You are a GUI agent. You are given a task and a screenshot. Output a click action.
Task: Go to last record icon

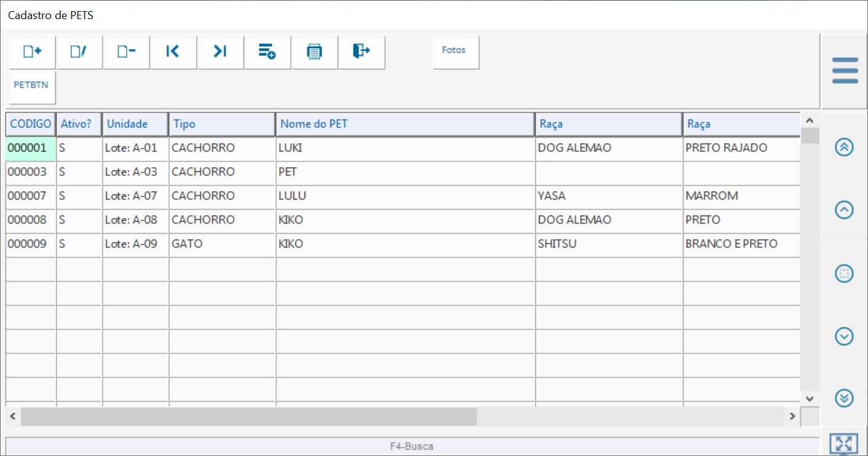tap(220, 52)
